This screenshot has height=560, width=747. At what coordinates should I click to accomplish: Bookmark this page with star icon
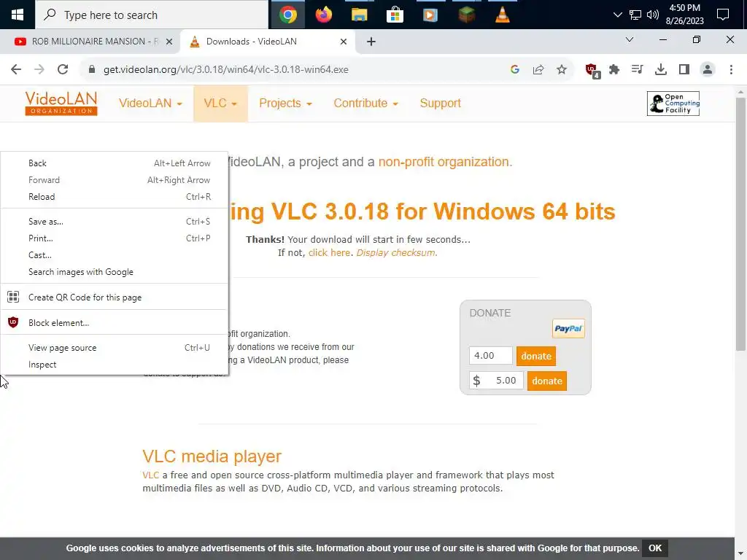pyautogui.click(x=562, y=69)
